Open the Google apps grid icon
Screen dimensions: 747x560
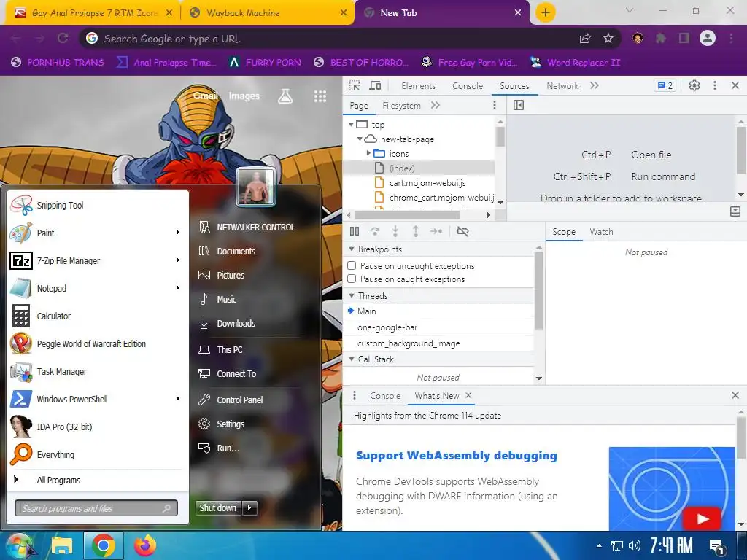(320, 97)
